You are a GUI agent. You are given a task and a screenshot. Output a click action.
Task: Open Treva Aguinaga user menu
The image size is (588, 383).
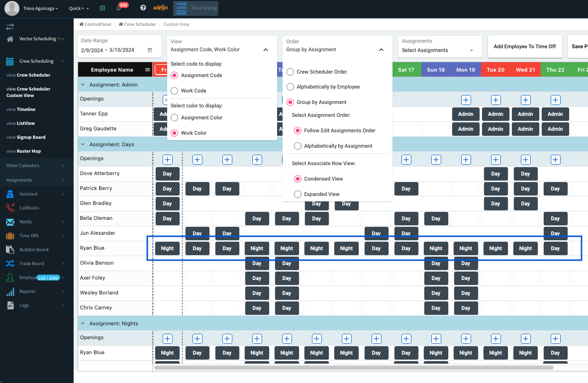40,8
